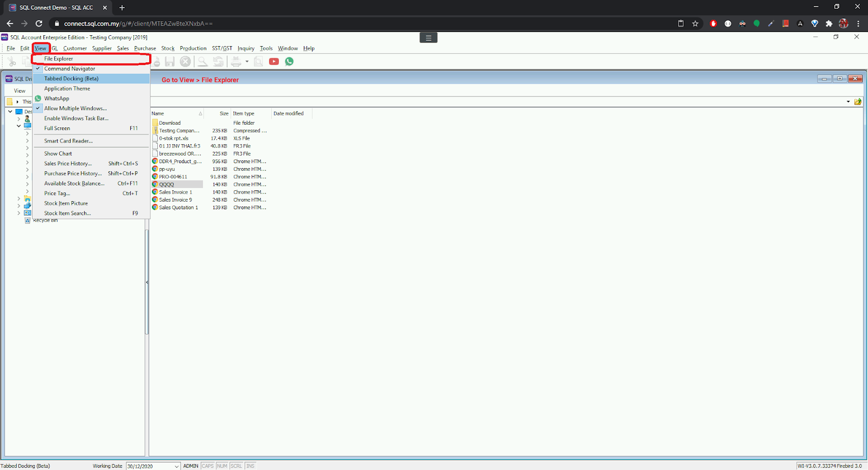
Task: Click the hamburger menu icon at top center
Action: click(428, 38)
